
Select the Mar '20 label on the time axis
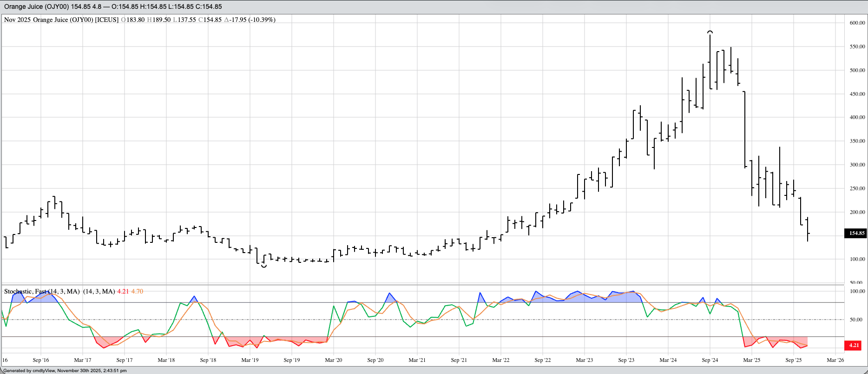(333, 360)
